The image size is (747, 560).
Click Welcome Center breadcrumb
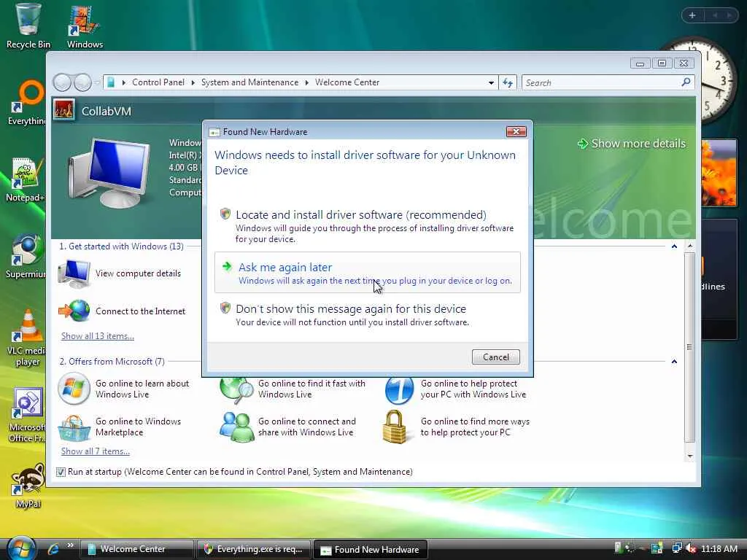coord(347,82)
